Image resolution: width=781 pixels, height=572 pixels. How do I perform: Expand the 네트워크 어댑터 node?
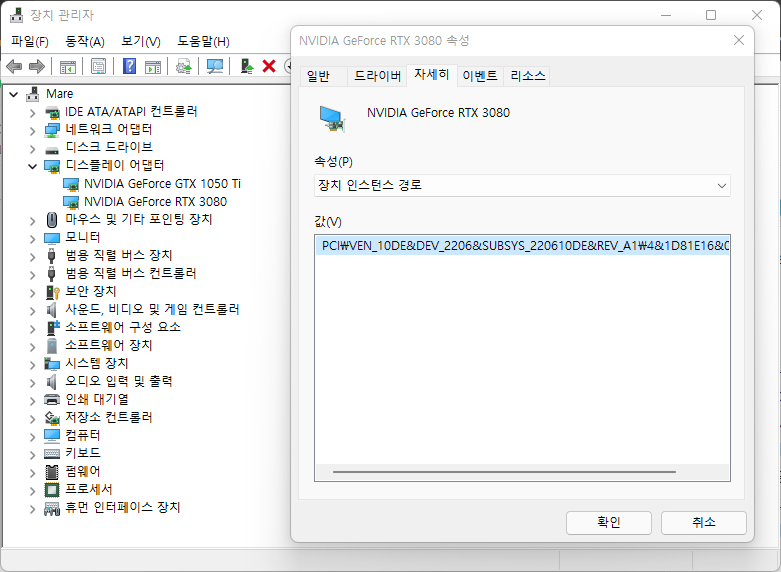(x=32, y=131)
